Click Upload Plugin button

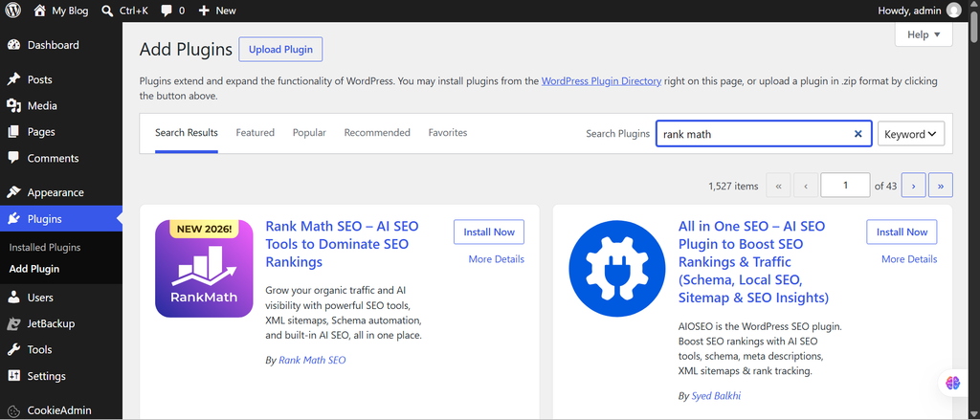[280, 50]
